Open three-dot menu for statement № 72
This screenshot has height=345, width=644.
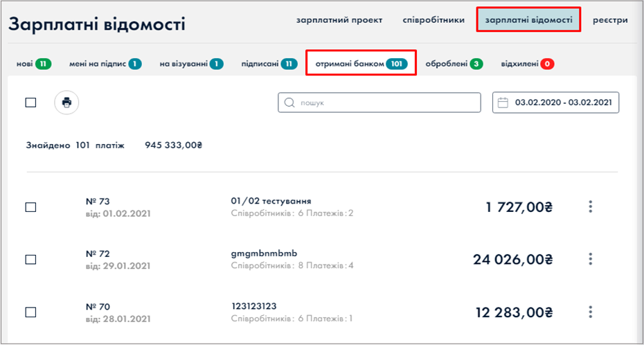coord(590,259)
